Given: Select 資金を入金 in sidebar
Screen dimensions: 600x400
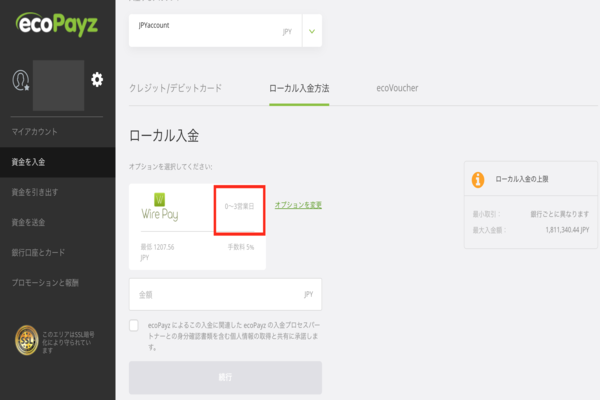Looking at the screenshot, I should pos(57,162).
